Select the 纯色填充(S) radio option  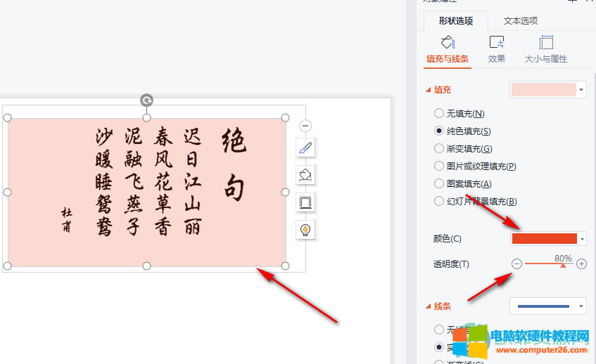tap(438, 131)
